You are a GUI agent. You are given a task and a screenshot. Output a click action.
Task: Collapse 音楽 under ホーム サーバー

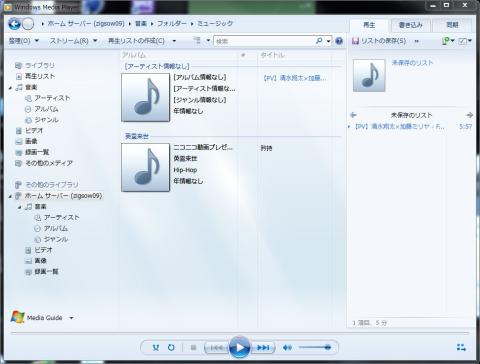click(20, 207)
